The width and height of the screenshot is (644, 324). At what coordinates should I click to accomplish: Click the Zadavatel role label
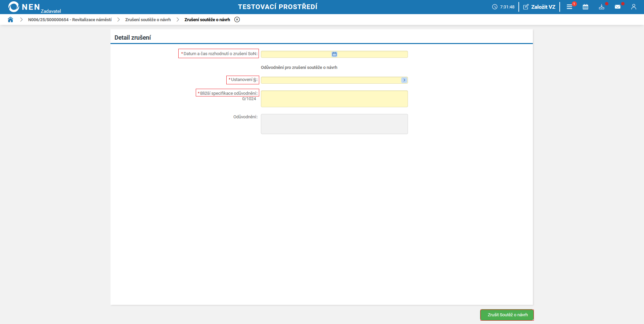click(51, 11)
